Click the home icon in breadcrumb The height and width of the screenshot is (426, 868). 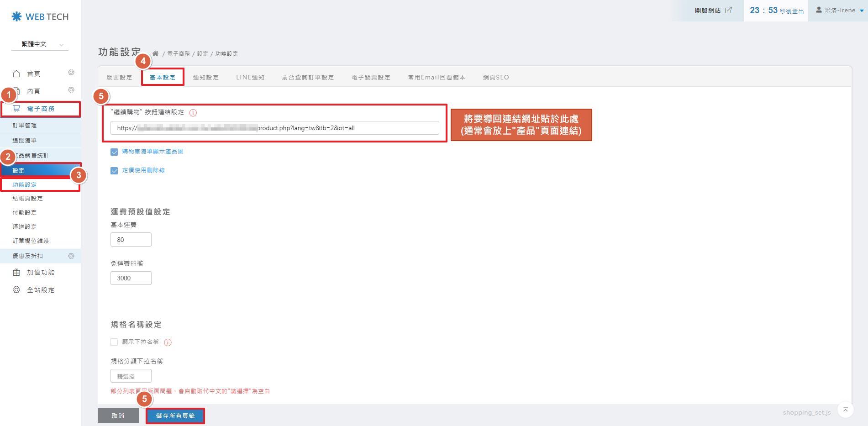[x=155, y=53]
